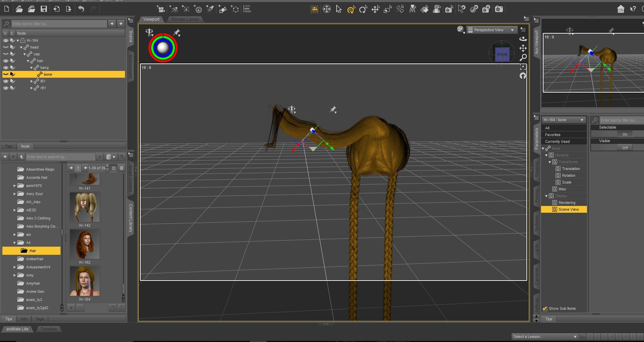Expand the lB1 node
This screenshot has width=644, height=342.
click(32, 81)
